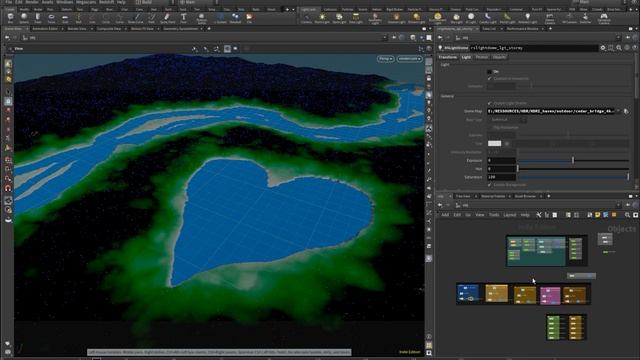640x360 pixels.
Task: Toggle the Enable Light Shader checkbox
Action: [x=489, y=103]
